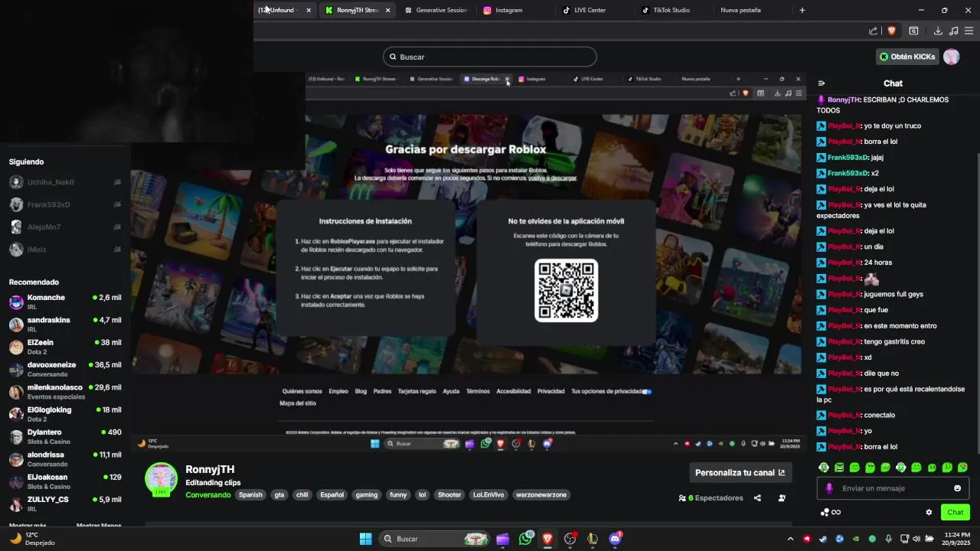Switch to the Generative Session tab
980x551 pixels.
click(436, 10)
